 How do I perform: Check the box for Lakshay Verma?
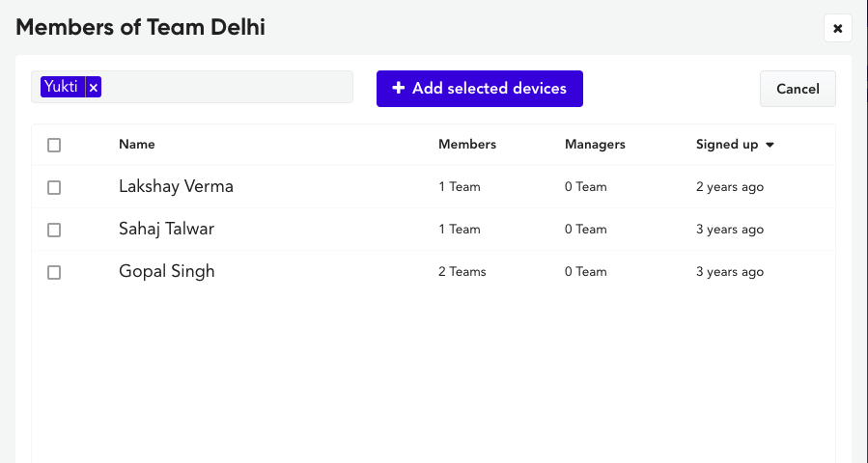point(54,187)
